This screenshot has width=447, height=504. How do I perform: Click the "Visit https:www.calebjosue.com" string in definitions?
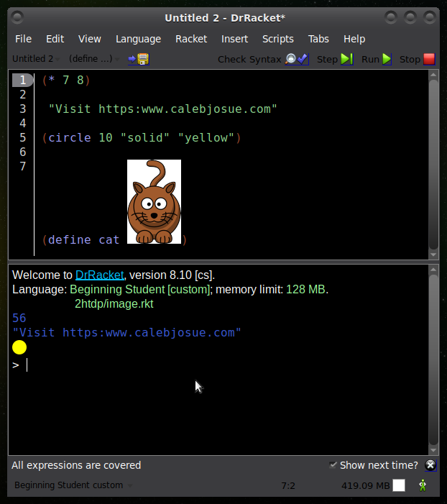tap(163, 109)
